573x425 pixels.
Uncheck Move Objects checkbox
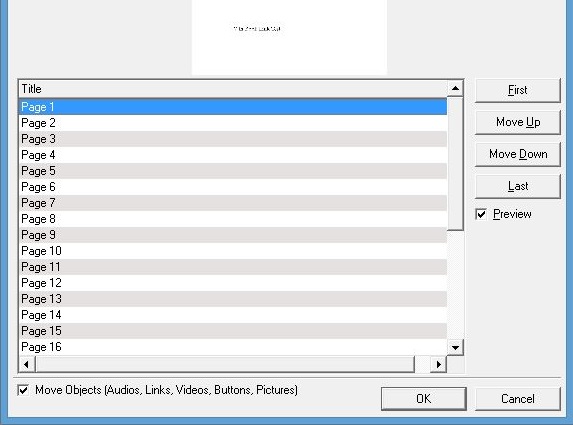(23, 390)
